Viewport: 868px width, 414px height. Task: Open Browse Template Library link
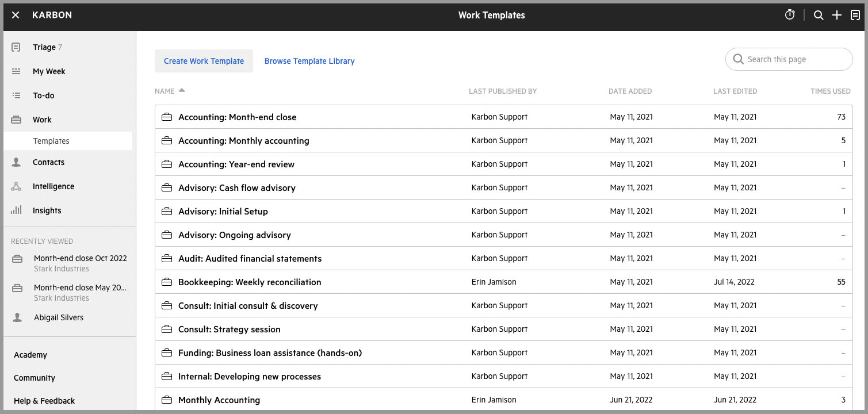click(309, 61)
